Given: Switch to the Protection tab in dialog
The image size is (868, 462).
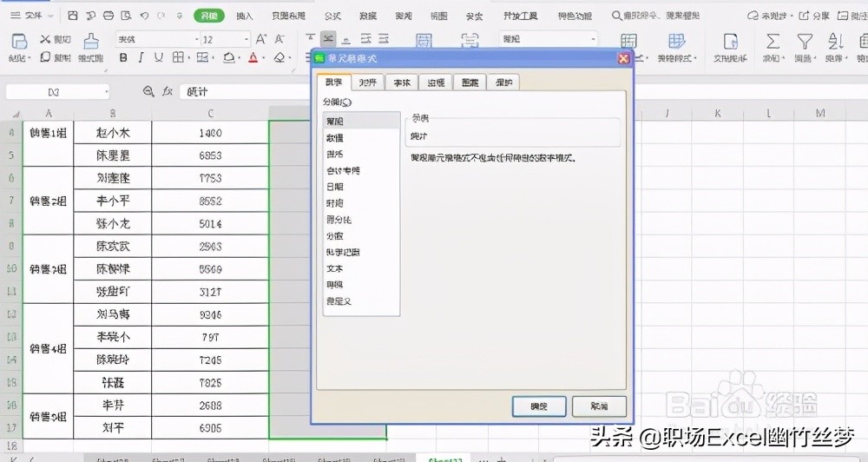Looking at the screenshot, I should tap(503, 82).
